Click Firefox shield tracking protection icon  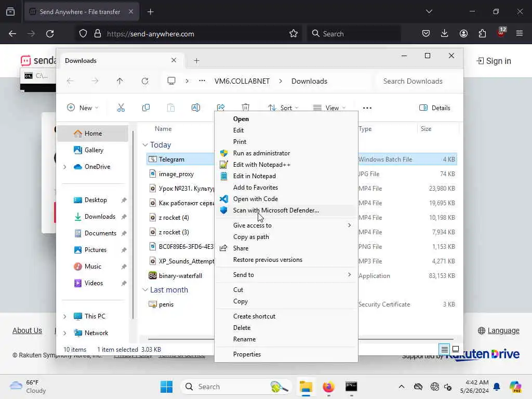83,34
